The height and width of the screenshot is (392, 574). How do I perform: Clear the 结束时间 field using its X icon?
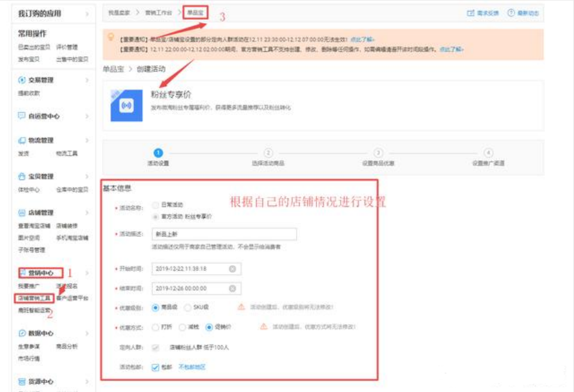(x=232, y=289)
